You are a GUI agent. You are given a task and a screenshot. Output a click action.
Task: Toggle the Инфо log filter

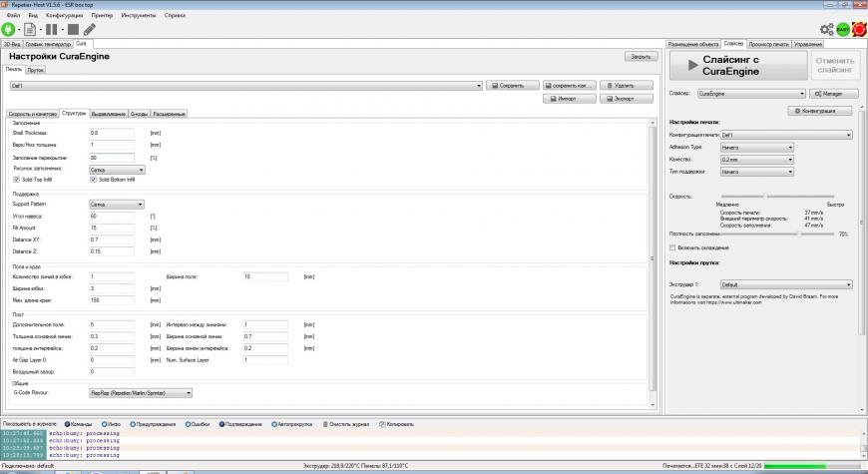point(111,424)
